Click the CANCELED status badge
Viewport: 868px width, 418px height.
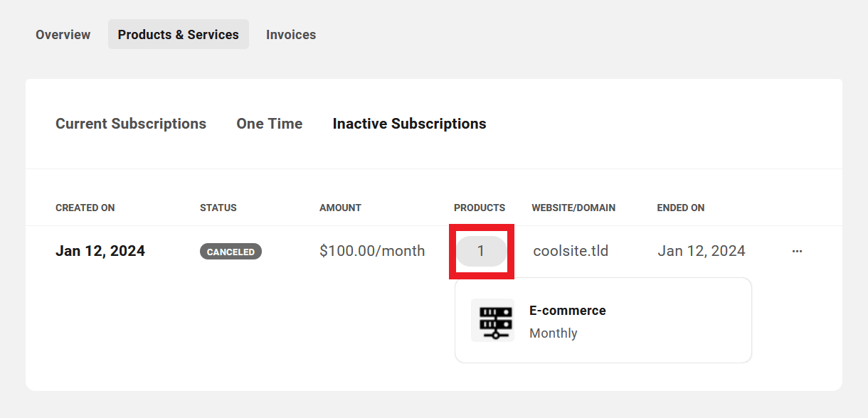[x=231, y=252]
